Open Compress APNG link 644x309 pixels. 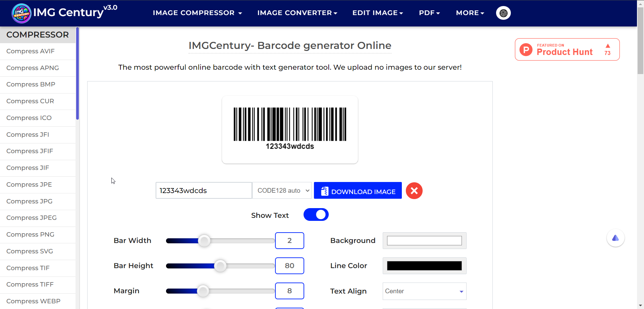point(33,68)
